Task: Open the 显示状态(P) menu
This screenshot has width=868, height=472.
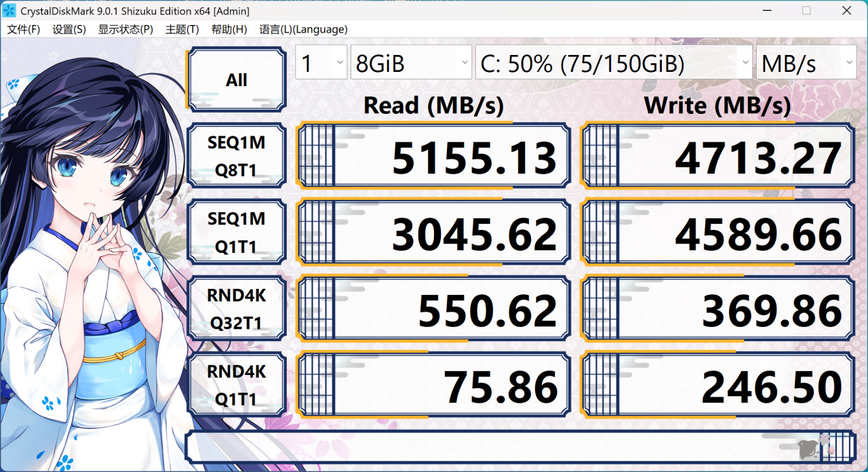Action: click(x=125, y=29)
